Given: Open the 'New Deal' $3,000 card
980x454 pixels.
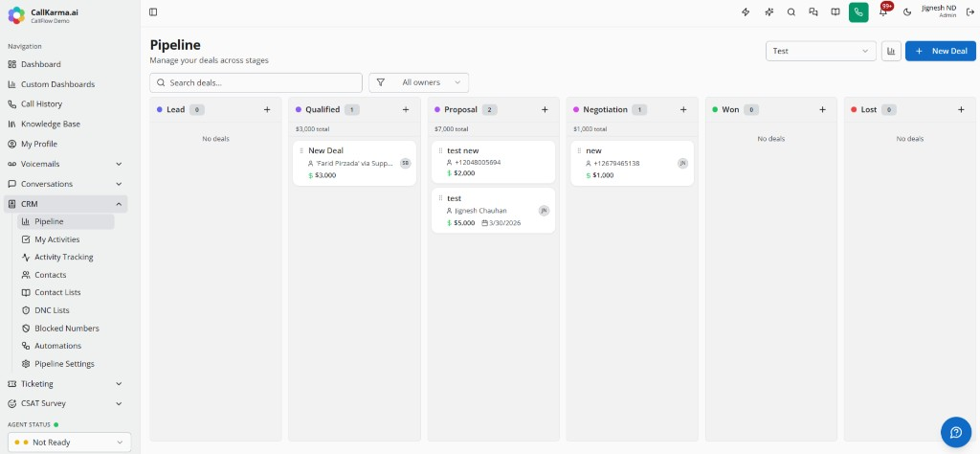Looking at the screenshot, I should tap(354, 163).
